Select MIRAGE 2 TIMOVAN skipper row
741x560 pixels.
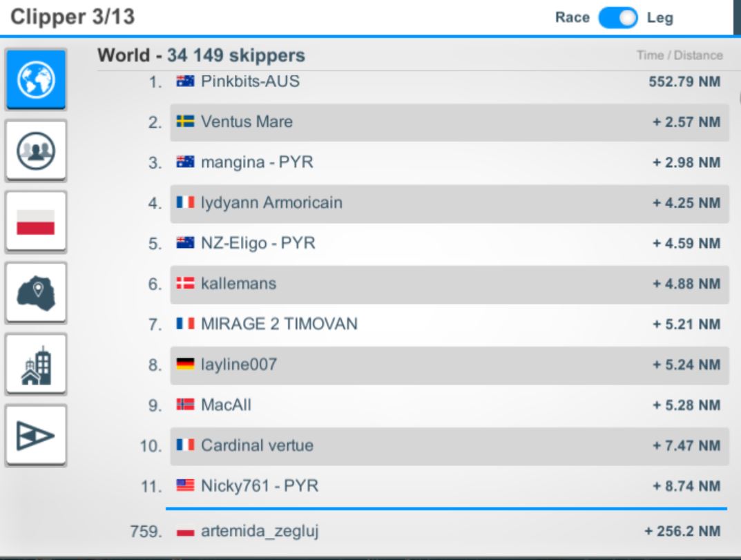pyautogui.click(x=450, y=324)
